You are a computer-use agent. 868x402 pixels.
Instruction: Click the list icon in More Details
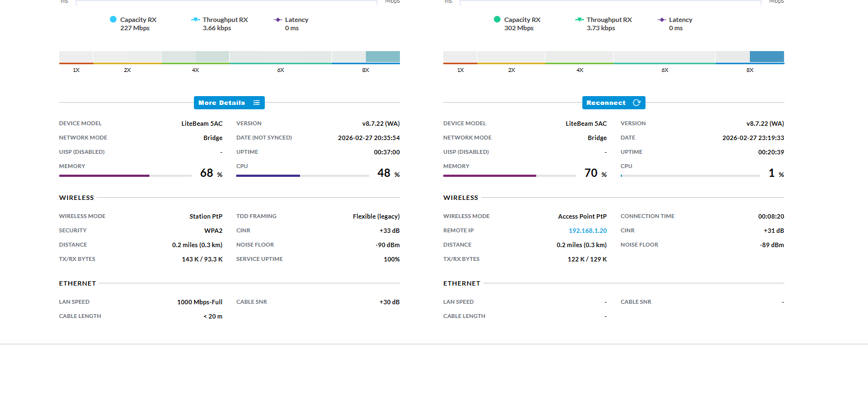[257, 103]
